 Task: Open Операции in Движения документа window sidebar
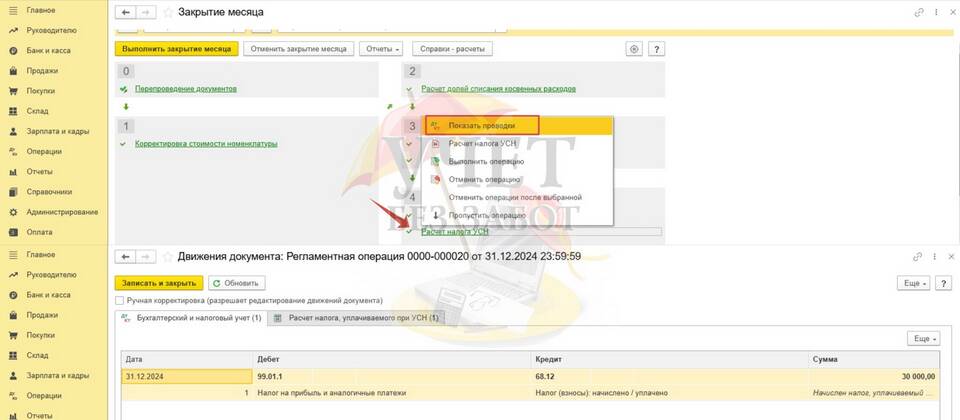44,396
